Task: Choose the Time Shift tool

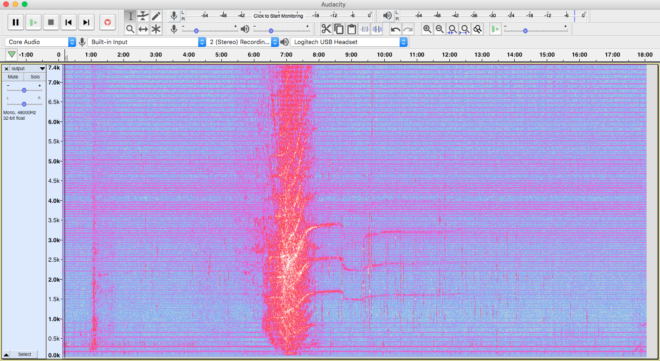Action: (143, 29)
